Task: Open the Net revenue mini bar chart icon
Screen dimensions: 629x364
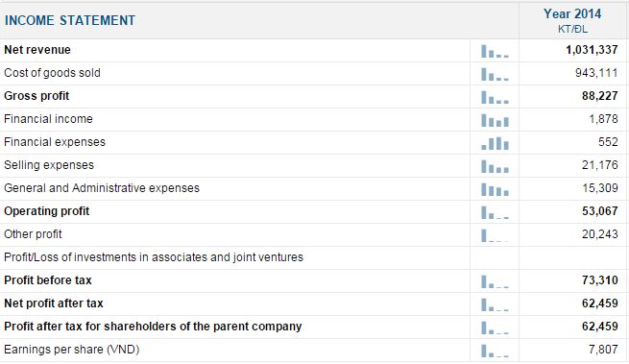Action: coord(495,51)
